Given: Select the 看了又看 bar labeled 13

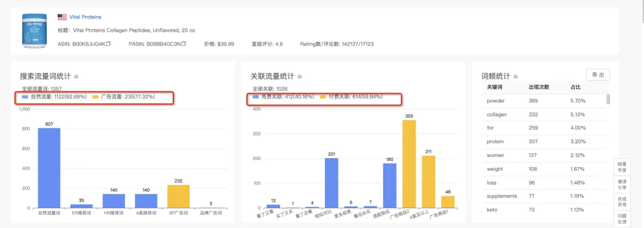Looking at the screenshot, I should coord(274,207).
